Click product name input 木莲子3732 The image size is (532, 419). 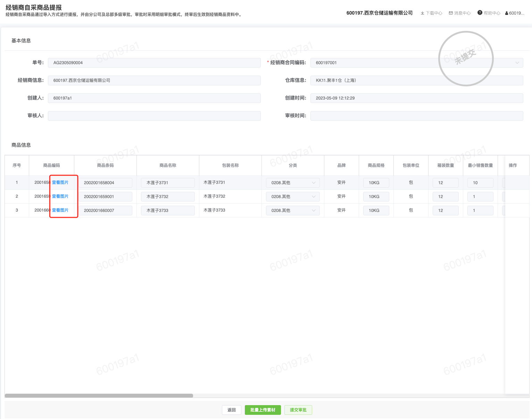pyautogui.click(x=168, y=197)
